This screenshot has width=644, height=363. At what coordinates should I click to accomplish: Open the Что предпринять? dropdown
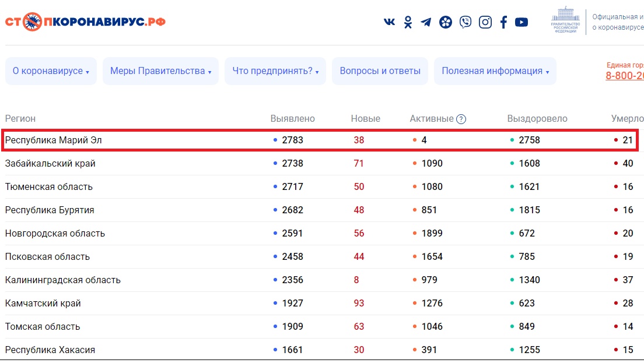click(x=275, y=71)
